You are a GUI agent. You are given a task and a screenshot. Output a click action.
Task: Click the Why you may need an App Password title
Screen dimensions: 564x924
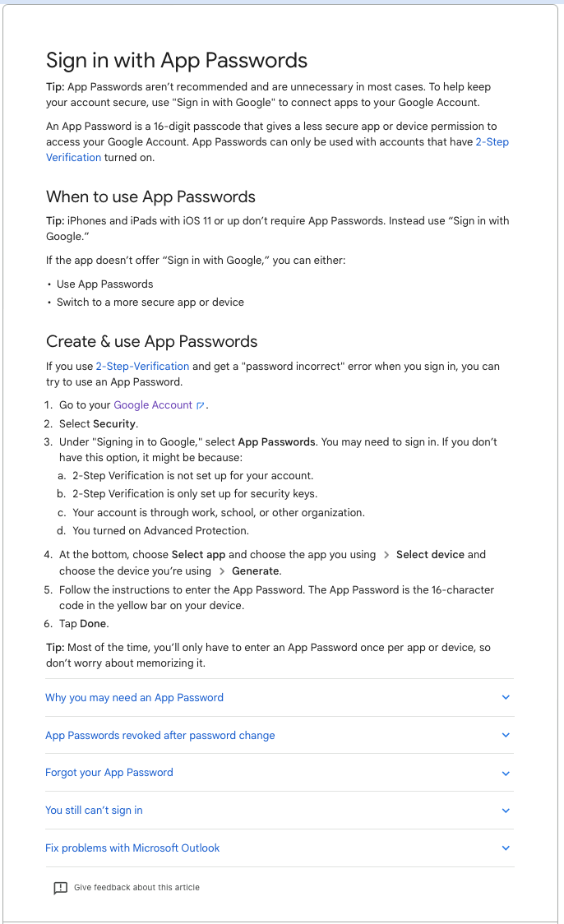(x=134, y=698)
